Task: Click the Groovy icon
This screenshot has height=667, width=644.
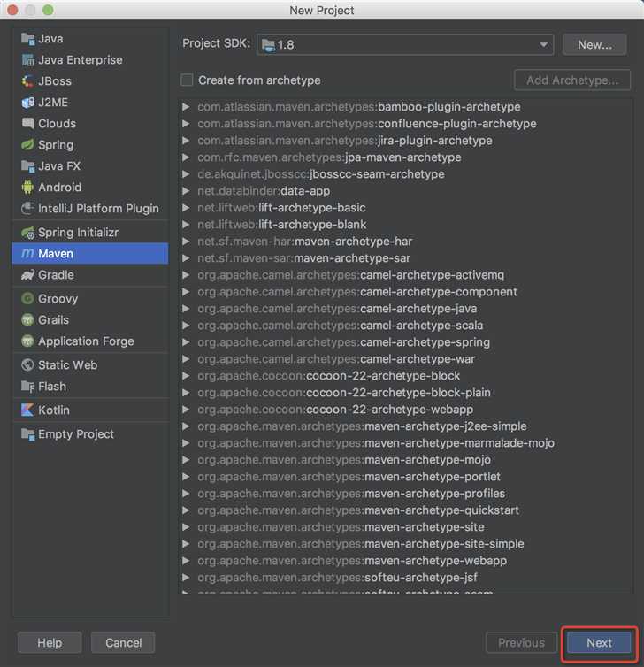Action: coord(27,299)
